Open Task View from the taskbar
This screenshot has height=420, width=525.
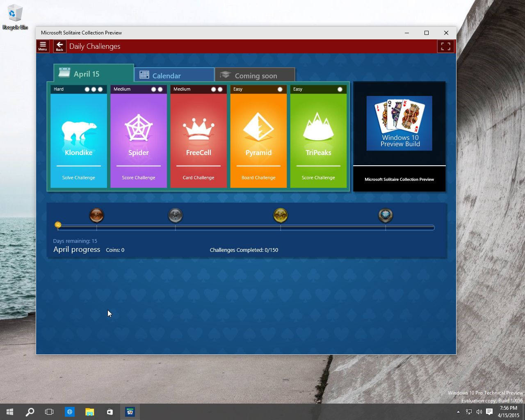click(x=49, y=411)
